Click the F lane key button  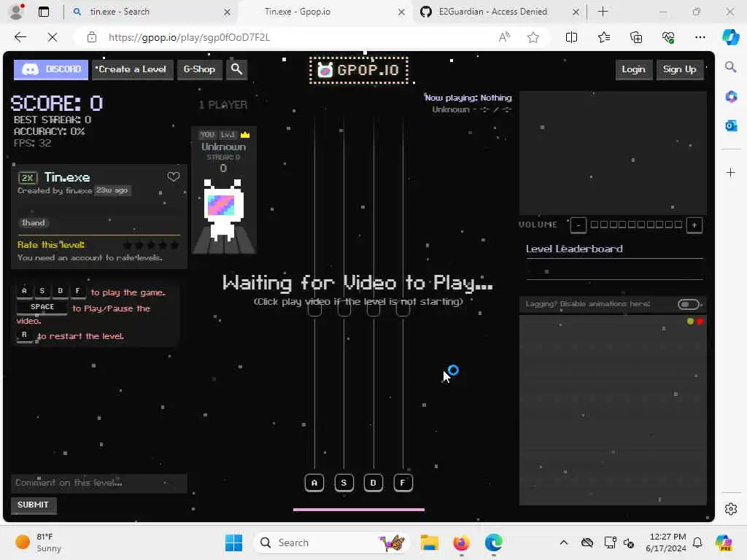(x=403, y=483)
